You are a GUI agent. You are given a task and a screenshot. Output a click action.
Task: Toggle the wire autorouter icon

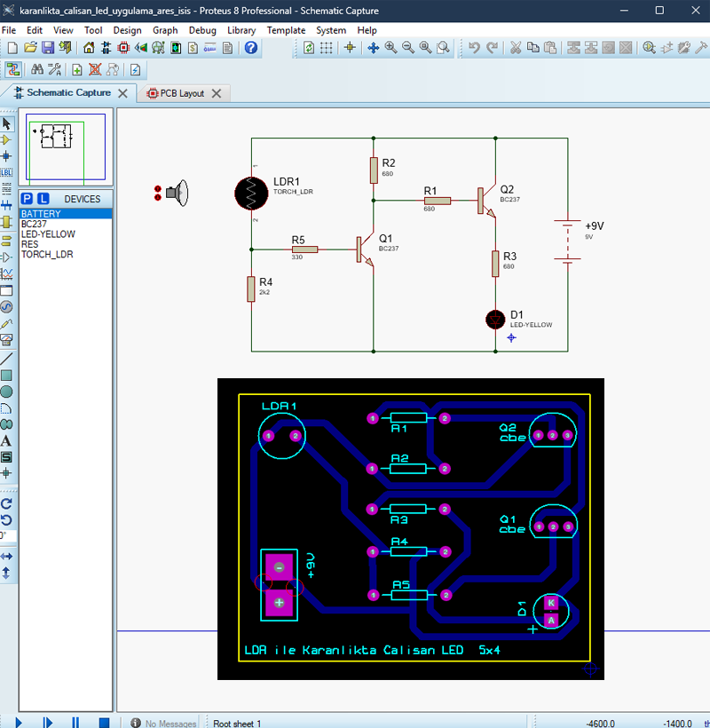[x=13, y=69]
